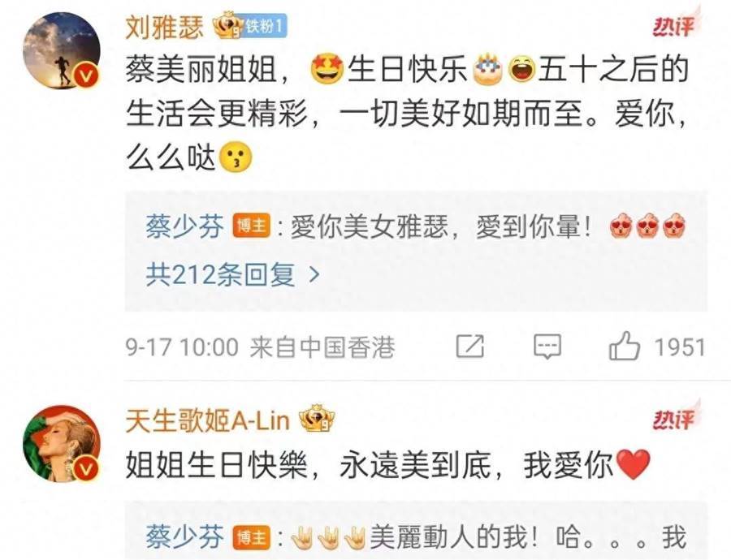Click the username 天生歌姬A-Lin
The width and height of the screenshot is (731, 560).
click(207, 421)
